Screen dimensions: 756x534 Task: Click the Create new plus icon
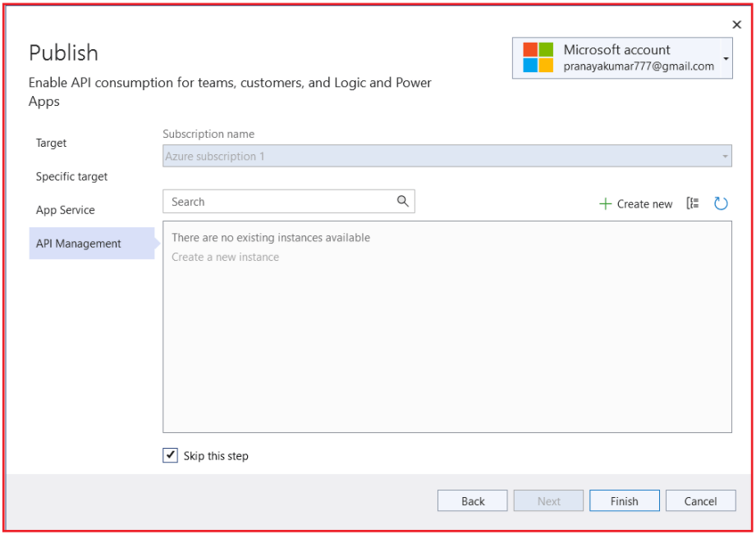click(x=605, y=204)
